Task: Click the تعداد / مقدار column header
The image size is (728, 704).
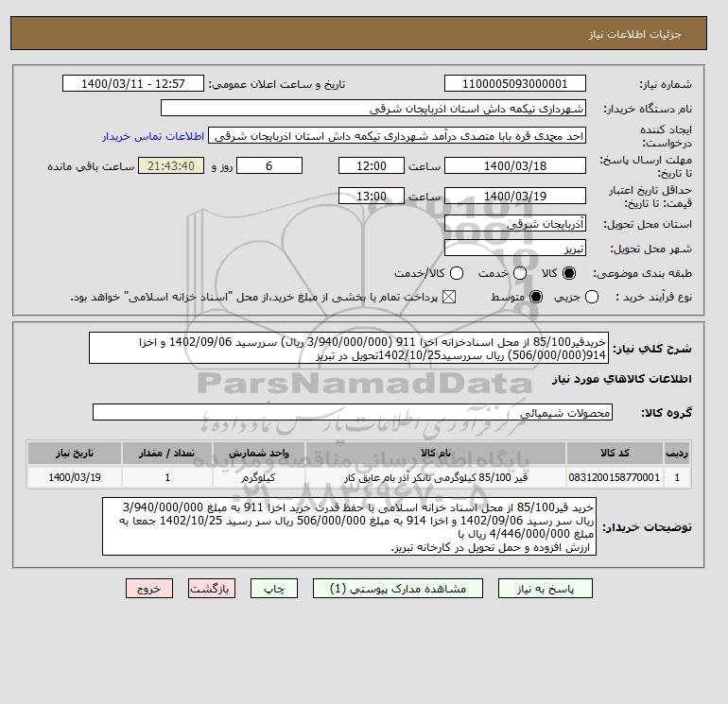Action: point(167,453)
